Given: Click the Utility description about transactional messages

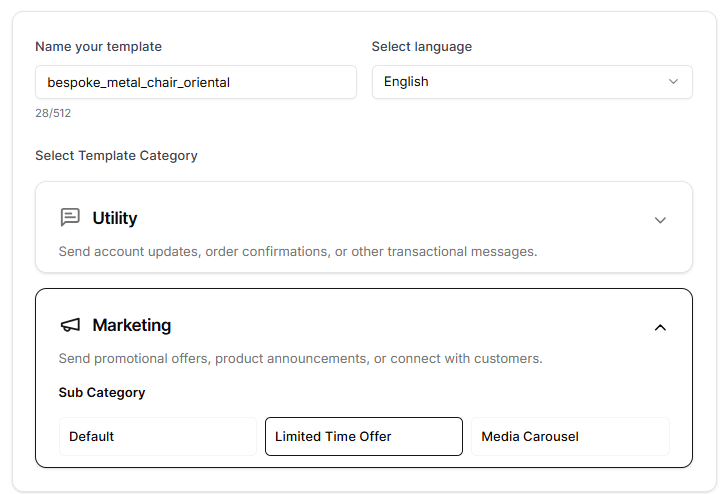Looking at the screenshot, I should (x=298, y=251).
